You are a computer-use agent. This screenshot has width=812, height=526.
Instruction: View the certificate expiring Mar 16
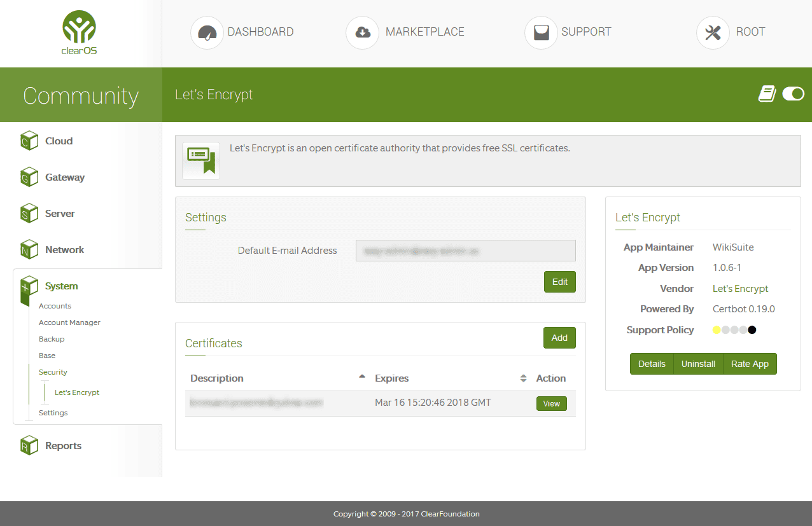(552, 404)
